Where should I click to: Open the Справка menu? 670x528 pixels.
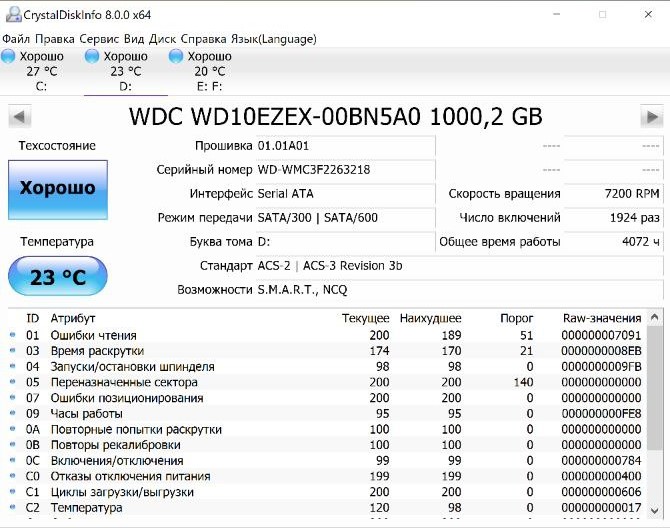point(203,39)
